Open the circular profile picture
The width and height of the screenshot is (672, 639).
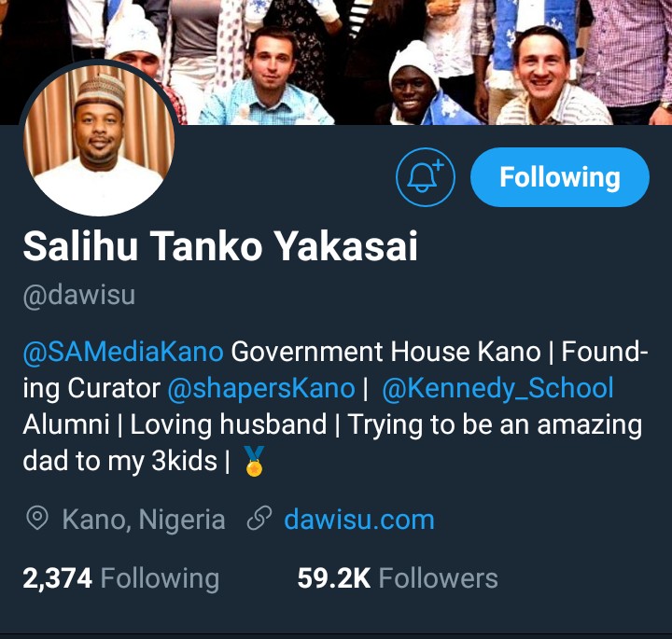(99, 137)
